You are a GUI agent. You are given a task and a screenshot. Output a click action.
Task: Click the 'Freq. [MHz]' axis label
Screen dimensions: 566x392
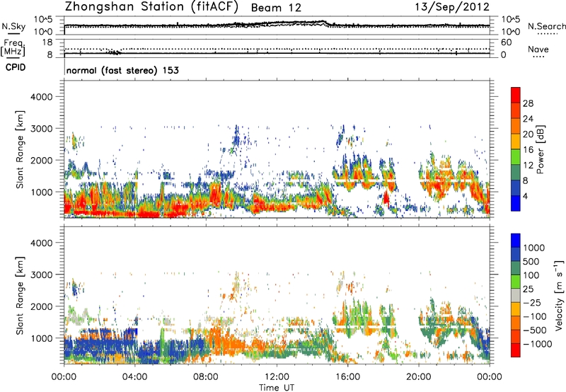(x=13, y=47)
